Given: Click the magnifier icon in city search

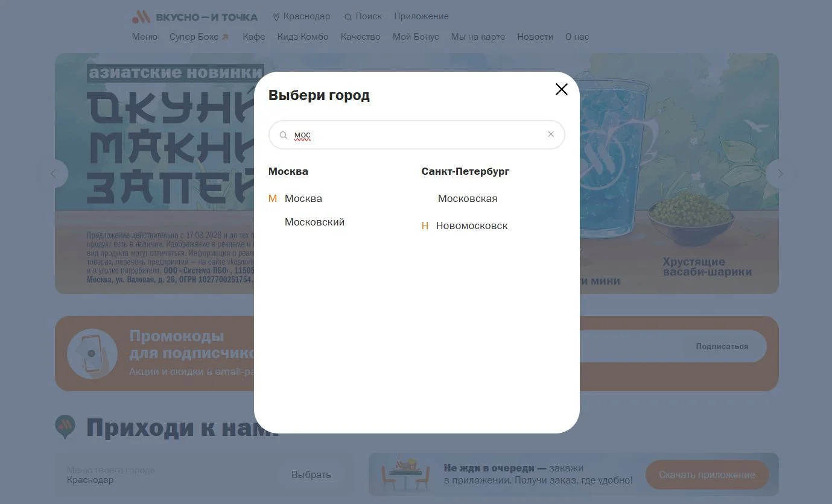Looking at the screenshot, I should (x=283, y=135).
